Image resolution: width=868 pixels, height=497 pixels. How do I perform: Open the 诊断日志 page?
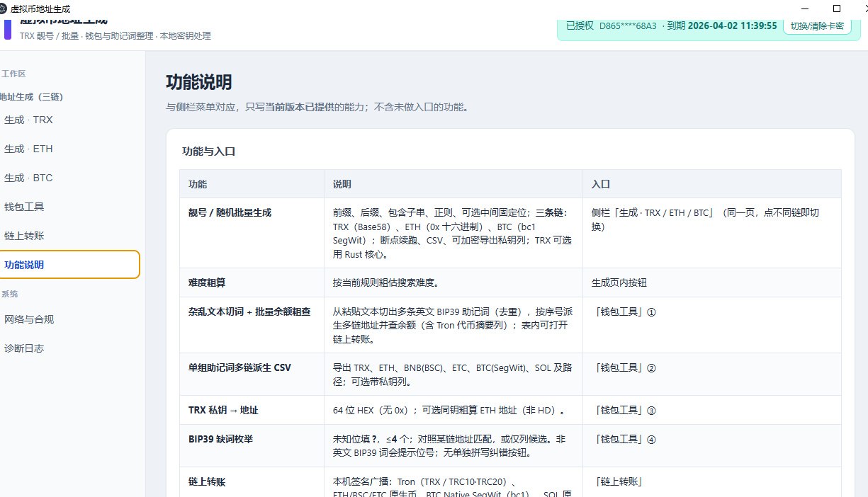click(x=24, y=348)
